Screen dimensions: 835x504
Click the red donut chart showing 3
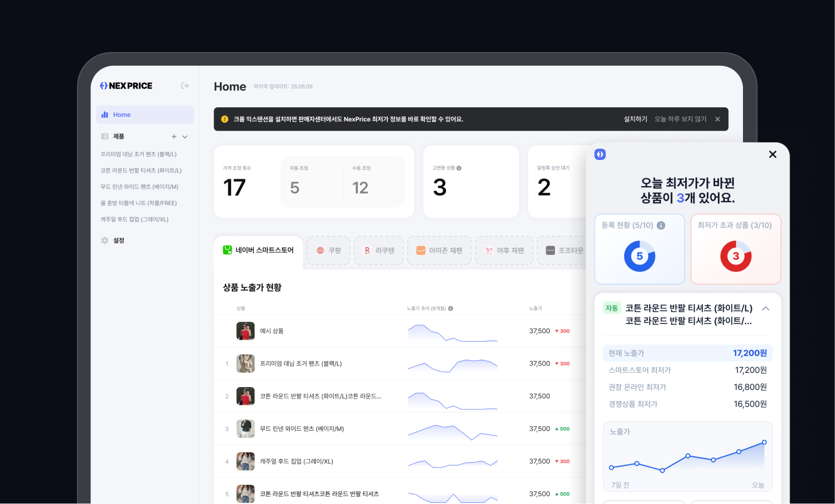[736, 256]
